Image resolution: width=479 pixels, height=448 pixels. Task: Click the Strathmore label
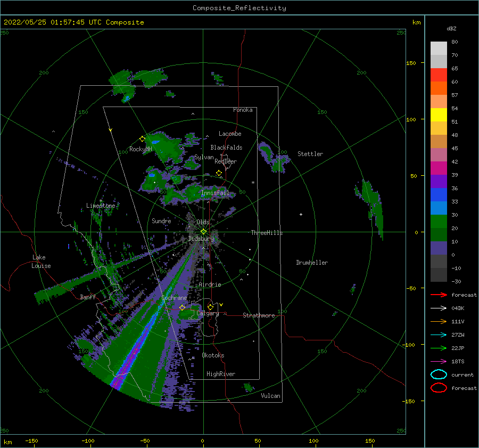pyautogui.click(x=259, y=315)
